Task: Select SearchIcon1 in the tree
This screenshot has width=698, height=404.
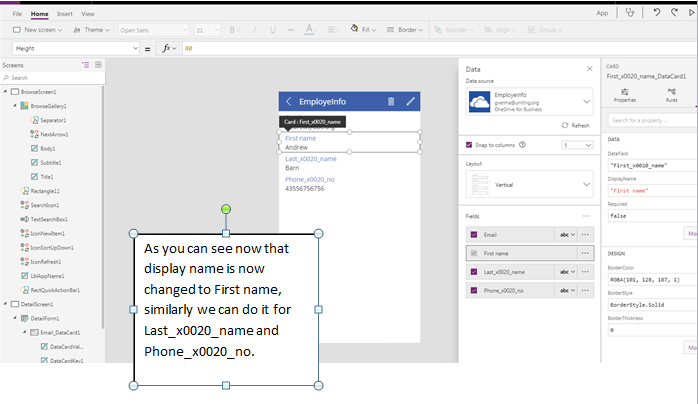Action: tap(45, 205)
